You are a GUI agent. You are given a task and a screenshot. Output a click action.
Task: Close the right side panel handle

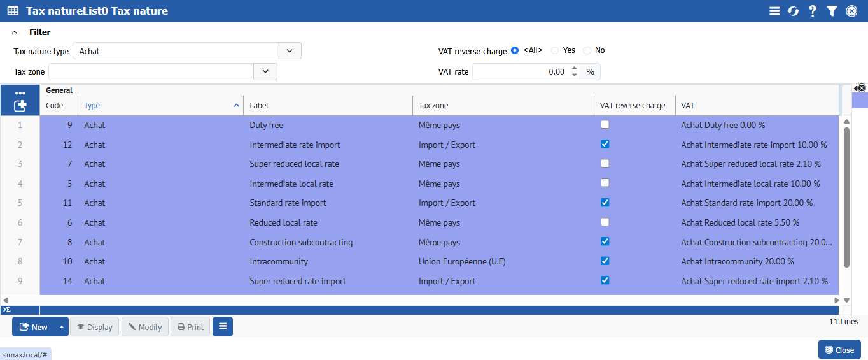click(x=859, y=88)
